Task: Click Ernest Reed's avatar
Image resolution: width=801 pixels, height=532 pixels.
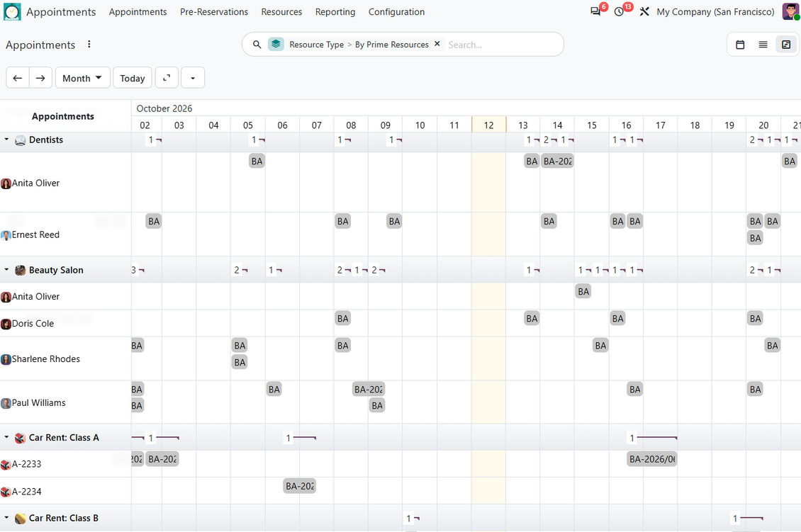Action: [6, 235]
